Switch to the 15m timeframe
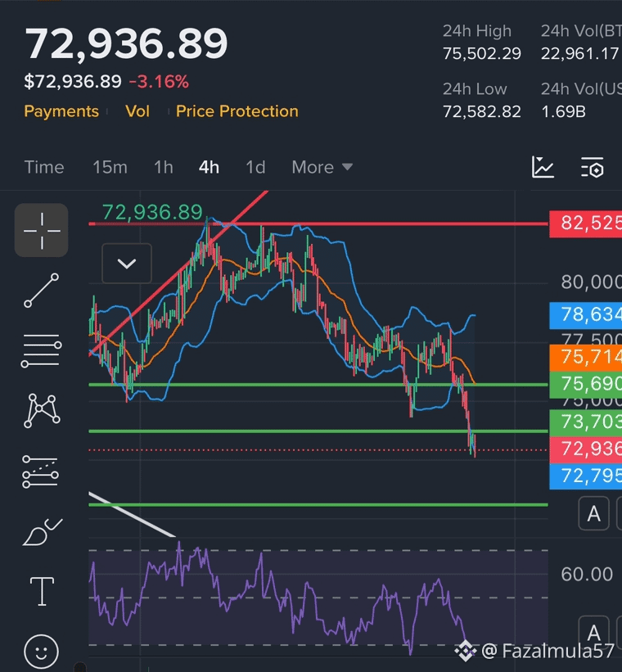The image size is (622, 672). [x=110, y=167]
